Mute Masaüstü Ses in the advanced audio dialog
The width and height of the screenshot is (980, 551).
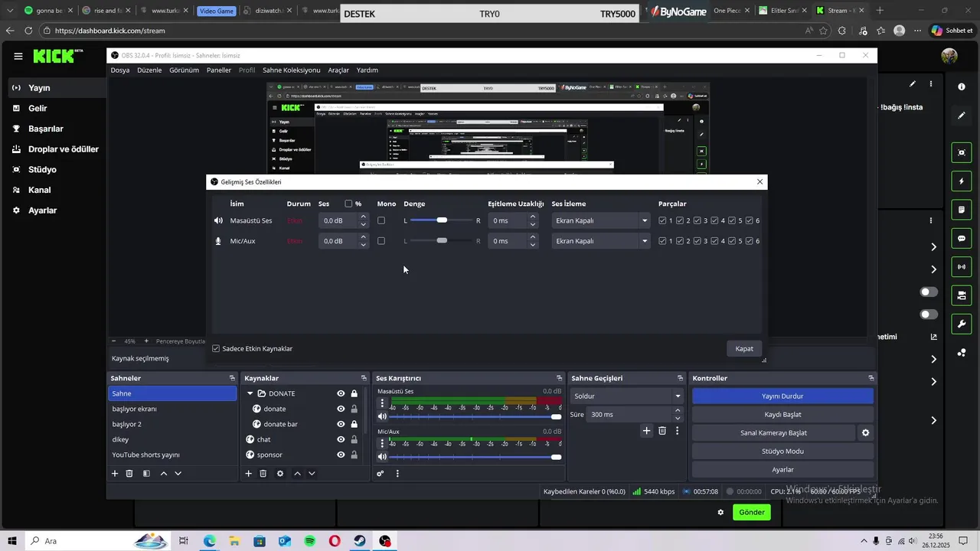point(218,220)
